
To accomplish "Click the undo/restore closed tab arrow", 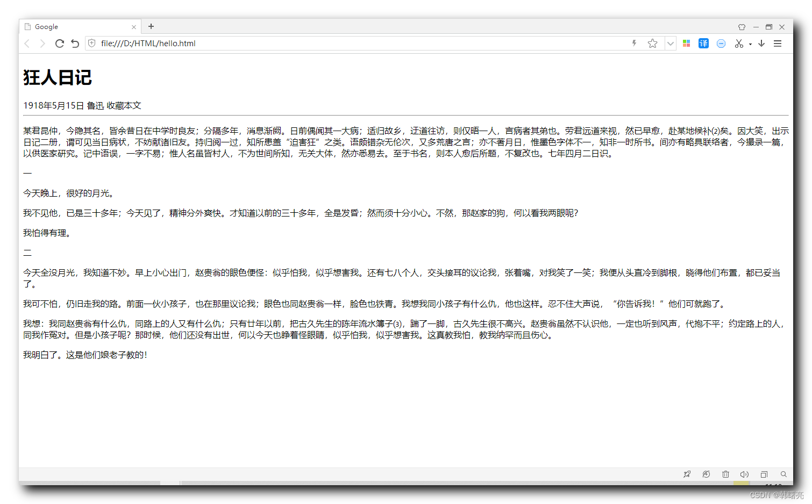I will (75, 44).
